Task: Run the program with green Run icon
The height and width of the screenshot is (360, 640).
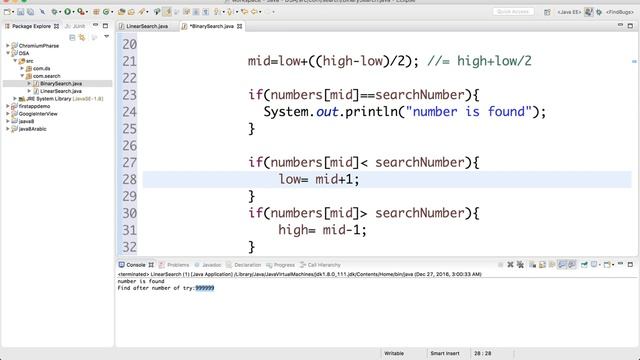Action: point(67,12)
